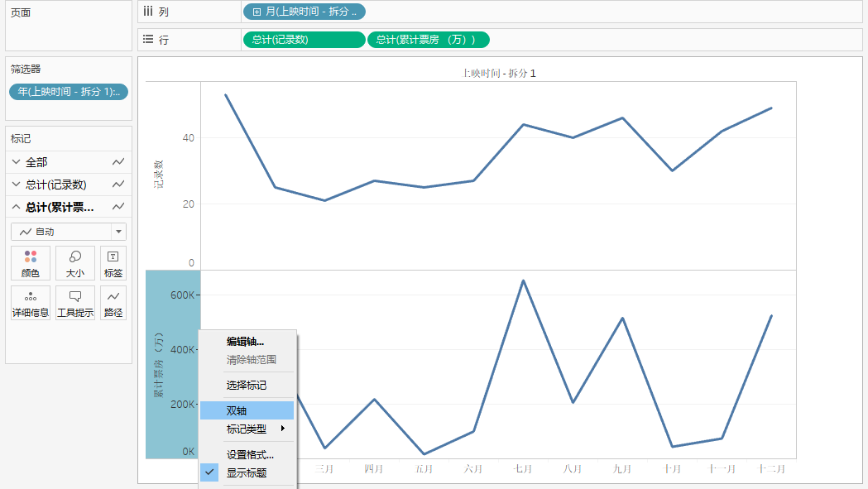The height and width of the screenshot is (489, 868).
Task: Click the 记录数 axis label
Action: (x=159, y=175)
